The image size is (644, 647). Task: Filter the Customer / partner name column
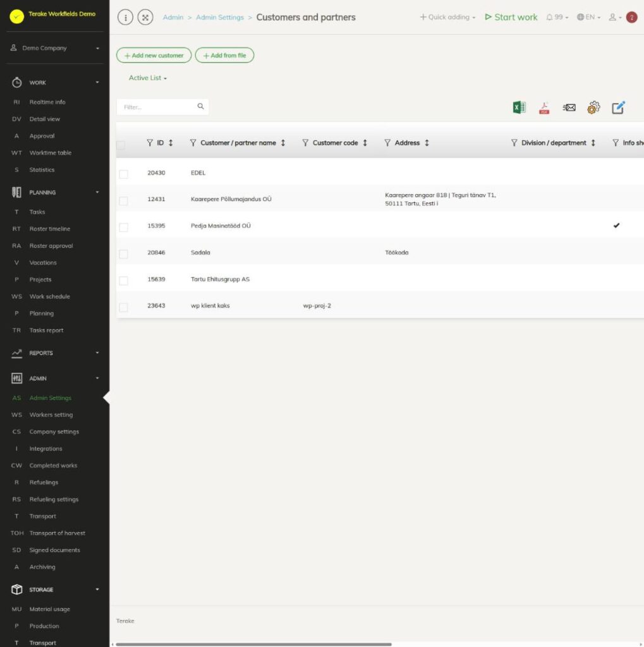[x=193, y=143]
